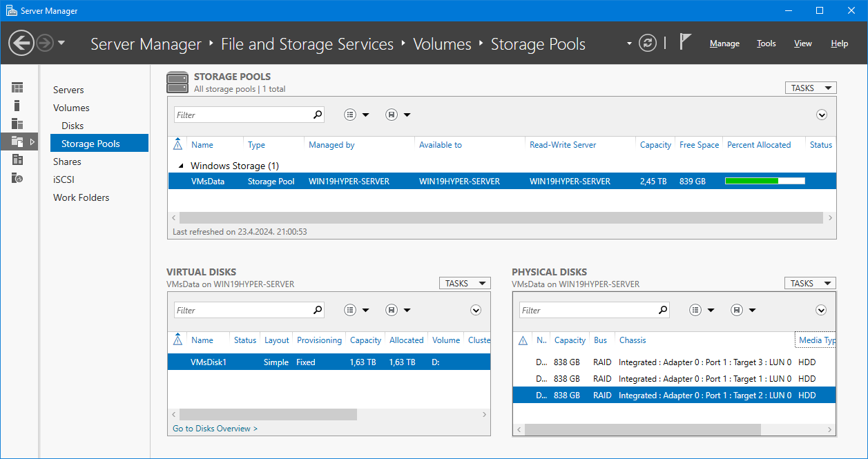
Task: Select Disks in navigation pane
Action: click(x=73, y=126)
